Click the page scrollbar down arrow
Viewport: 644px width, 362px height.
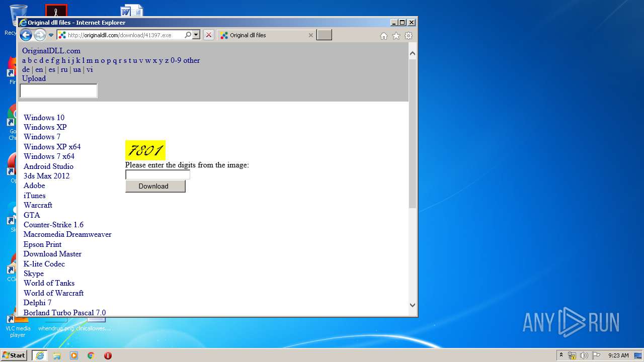[x=413, y=305]
